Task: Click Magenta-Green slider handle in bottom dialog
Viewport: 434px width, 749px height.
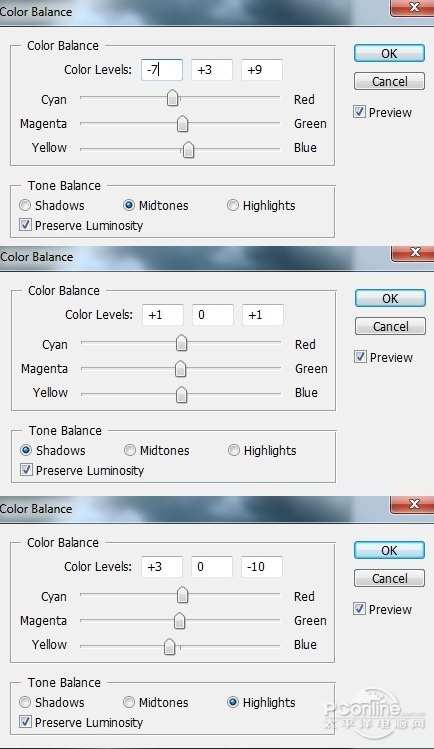Action: (179, 621)
